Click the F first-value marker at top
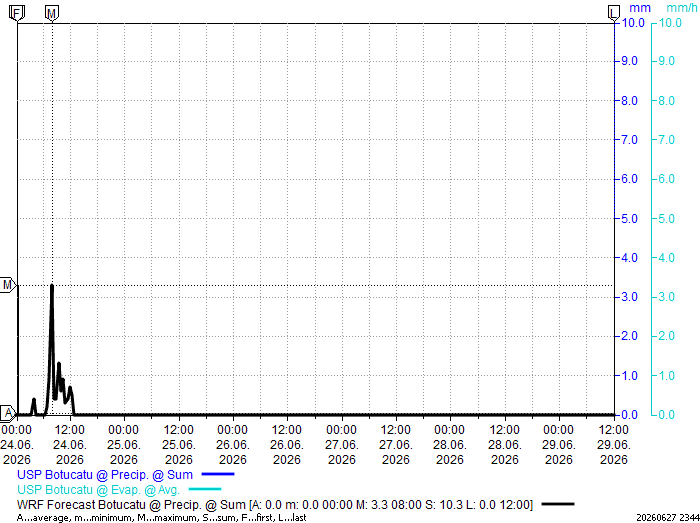 tap(17, 13)
